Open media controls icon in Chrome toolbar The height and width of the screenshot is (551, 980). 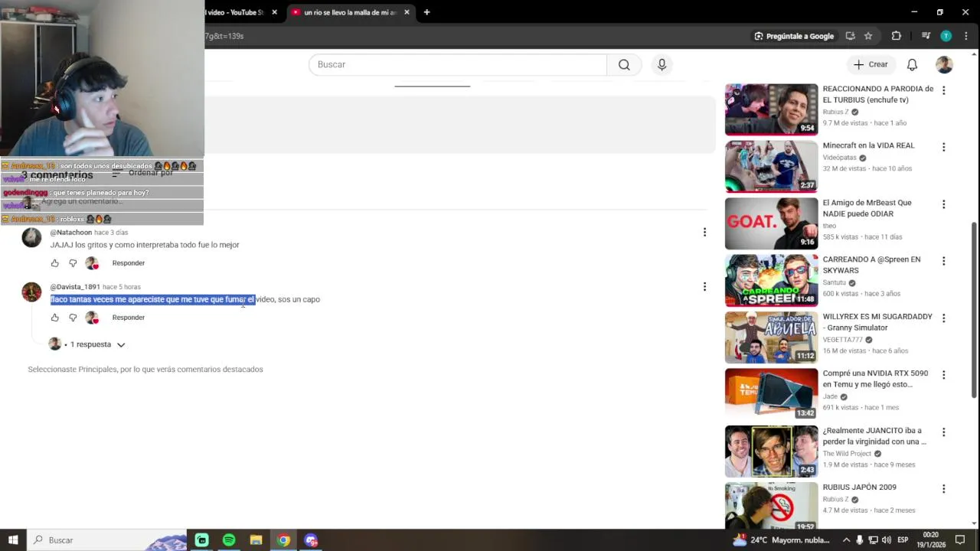926,36
